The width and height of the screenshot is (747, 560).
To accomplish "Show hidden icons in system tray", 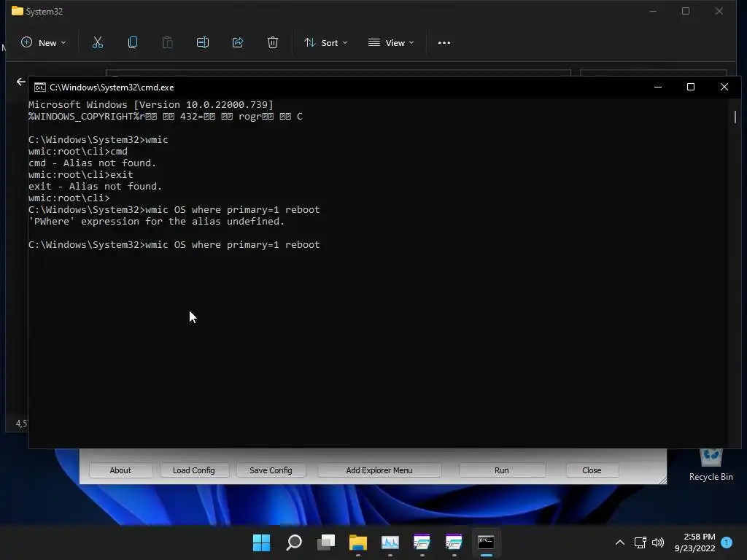I will pyautogui.click(x=620, y=542).
